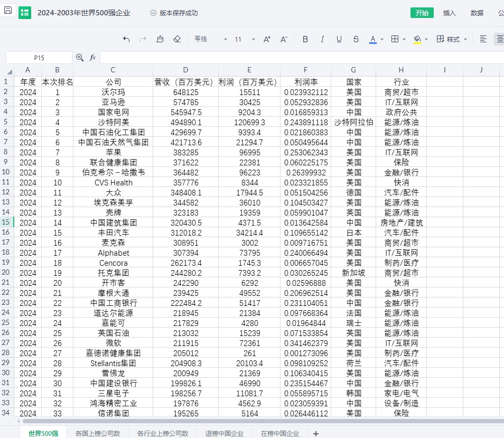Click the header cell 利润率
Viewport: 504px width, 438px height.
306,82
